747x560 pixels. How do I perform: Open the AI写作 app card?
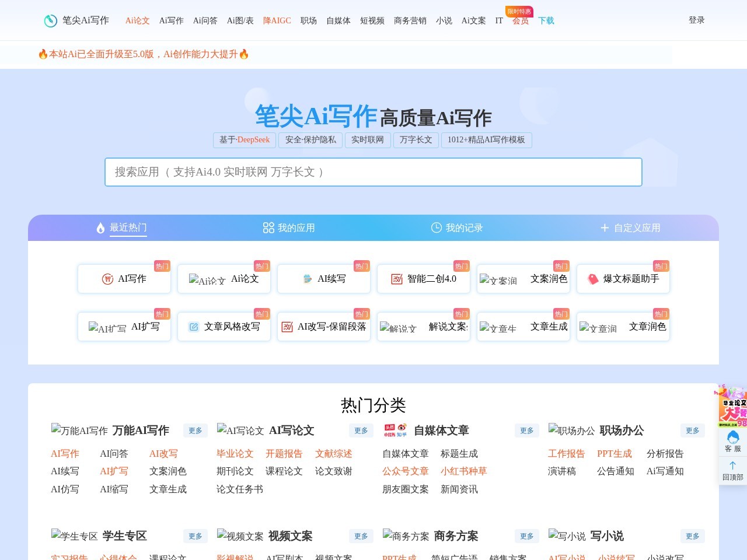click(124, 279)
